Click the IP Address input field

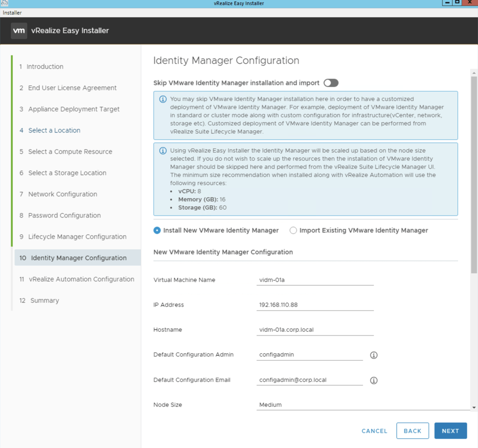coord(316,305)
